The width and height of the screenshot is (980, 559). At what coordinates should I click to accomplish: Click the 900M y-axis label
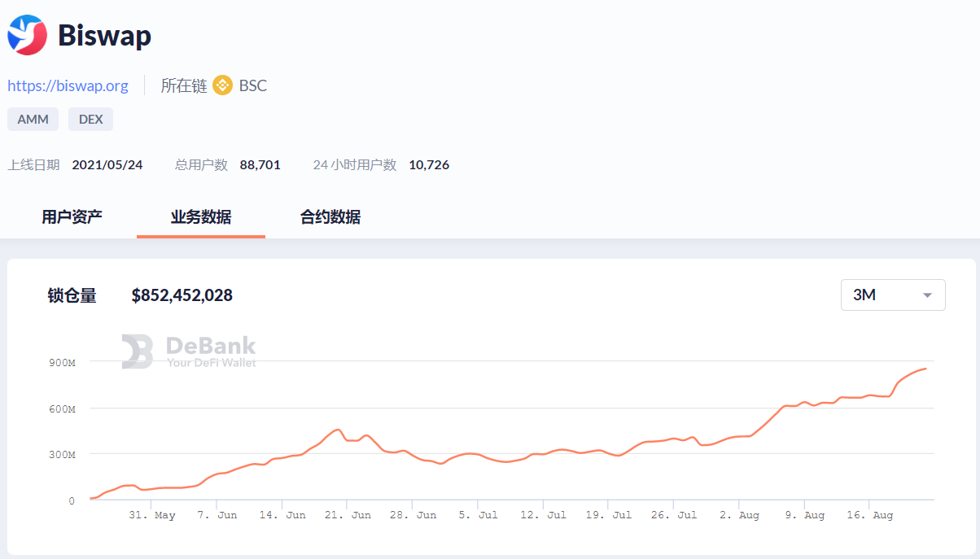point(62,362)
